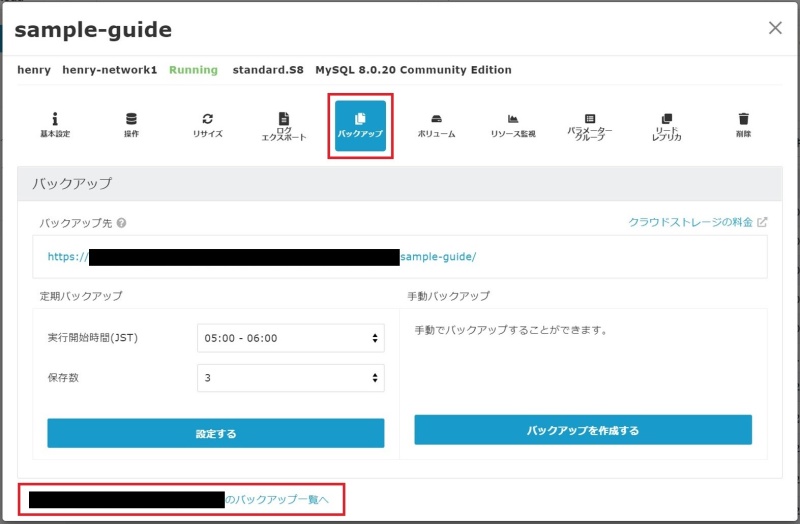Screen dimensions: 800x524
Task: Click help icon beside バックアップ先
Action: (x=121, y=223)
